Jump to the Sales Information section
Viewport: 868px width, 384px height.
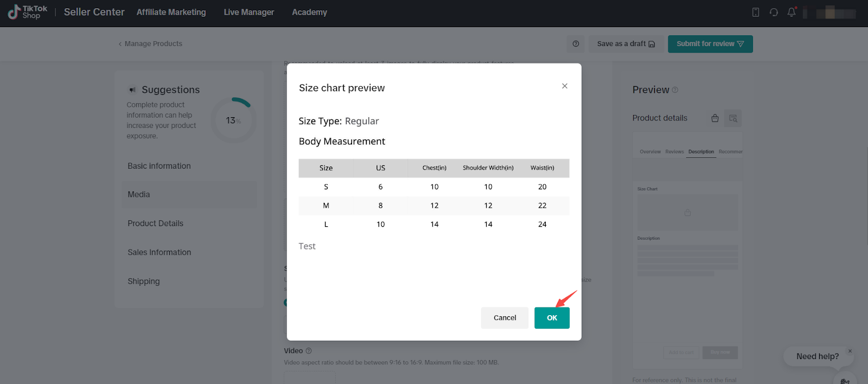[x=159, y=252]
